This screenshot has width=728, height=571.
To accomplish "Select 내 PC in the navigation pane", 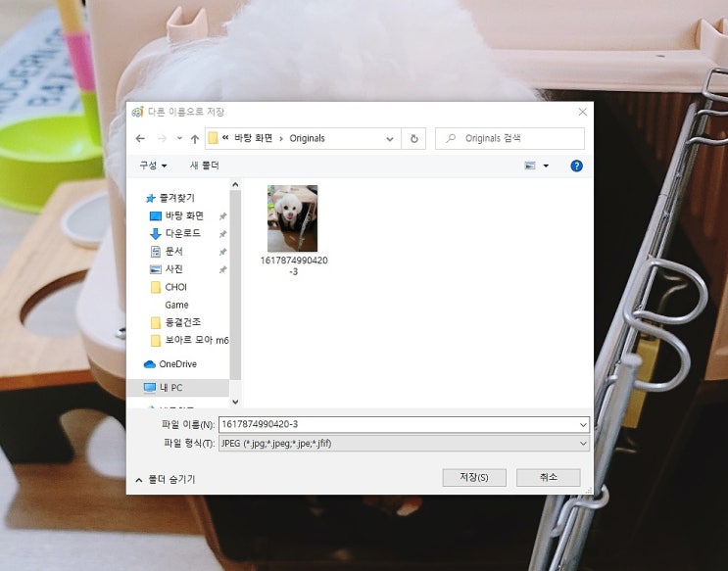I will pos(170,387).
